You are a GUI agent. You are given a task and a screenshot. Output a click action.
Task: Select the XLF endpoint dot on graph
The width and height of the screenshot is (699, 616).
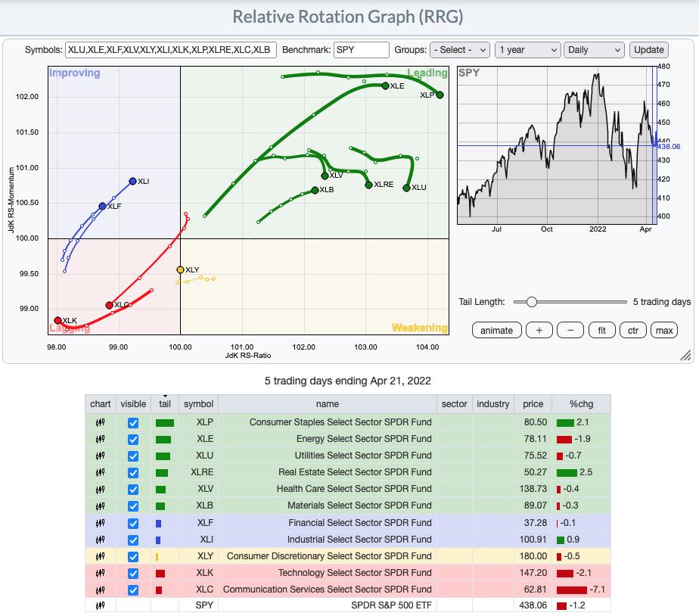point(103,206)
